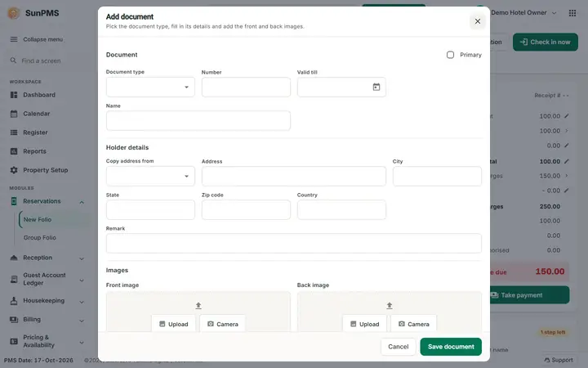The width and height of the screenshot is (588, 368).
Task: Click the Billing icon
Action: [x=14, y=320]
